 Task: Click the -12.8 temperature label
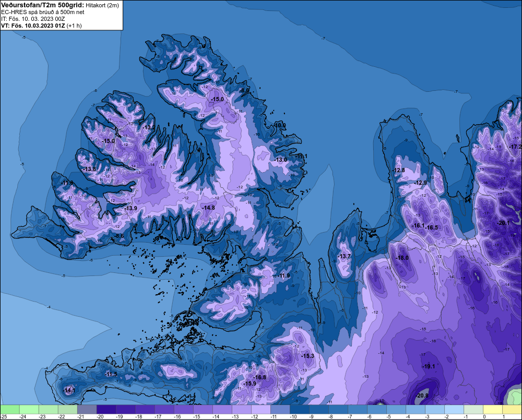tap(398, 170)
